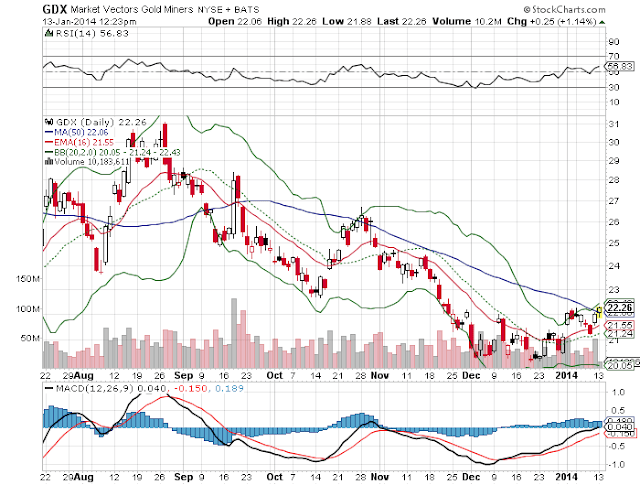Click the High 22.26 value in header
The image size is (640, 485).
click(291, 21)
